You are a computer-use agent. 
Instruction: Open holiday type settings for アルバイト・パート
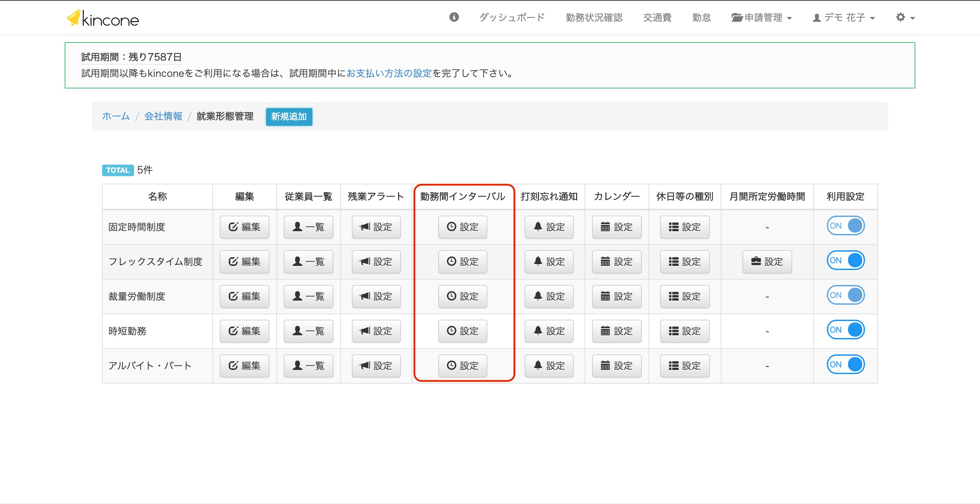tap(685, 366)
